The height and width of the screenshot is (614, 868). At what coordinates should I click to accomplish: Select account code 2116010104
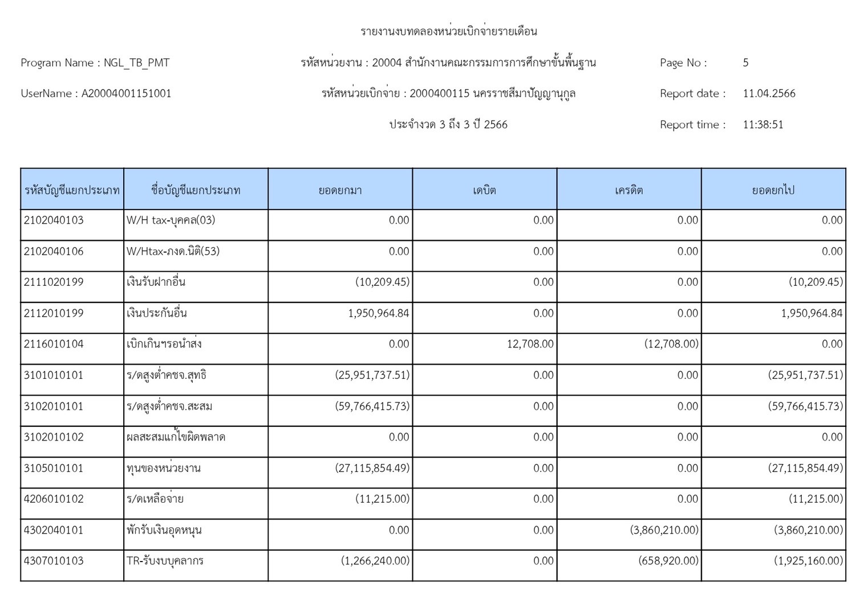coord(54,344)
